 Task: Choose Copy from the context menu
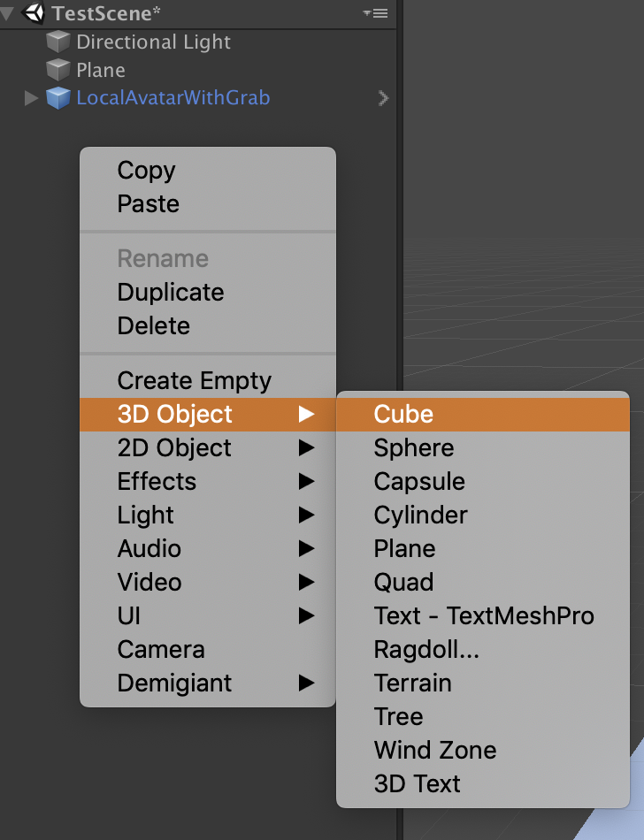click(208, 171)
